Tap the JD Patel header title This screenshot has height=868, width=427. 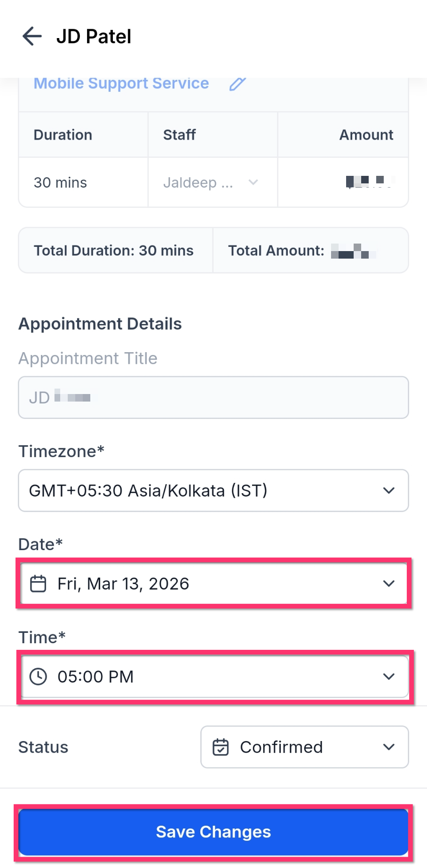(x=94, y=36)
